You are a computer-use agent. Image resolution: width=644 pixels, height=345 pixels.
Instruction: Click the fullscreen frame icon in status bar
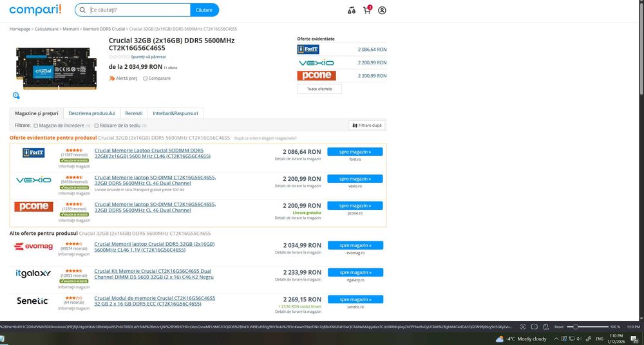point(535,327)
